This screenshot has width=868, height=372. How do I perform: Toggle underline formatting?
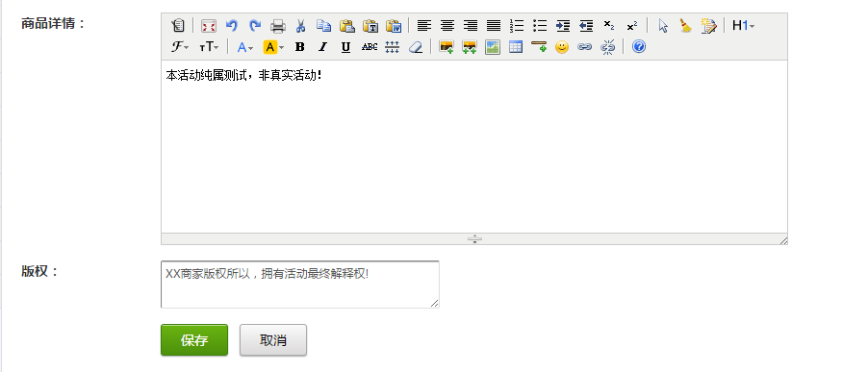[x=346, y=47]
